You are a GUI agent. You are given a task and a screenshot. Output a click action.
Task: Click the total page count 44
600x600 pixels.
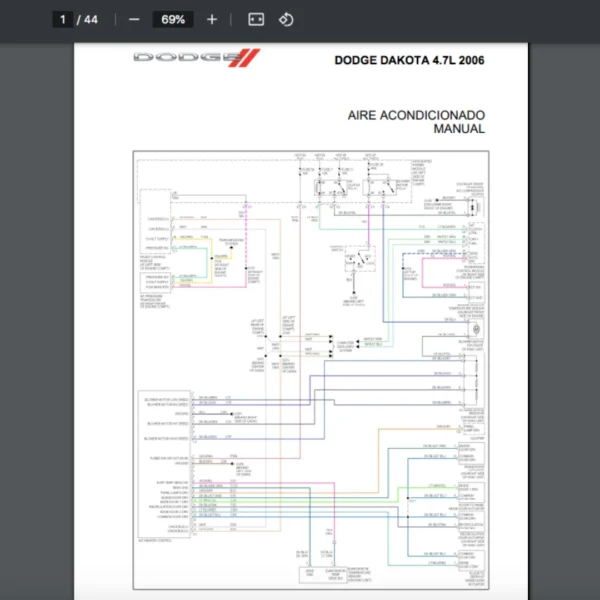point(91,19)
